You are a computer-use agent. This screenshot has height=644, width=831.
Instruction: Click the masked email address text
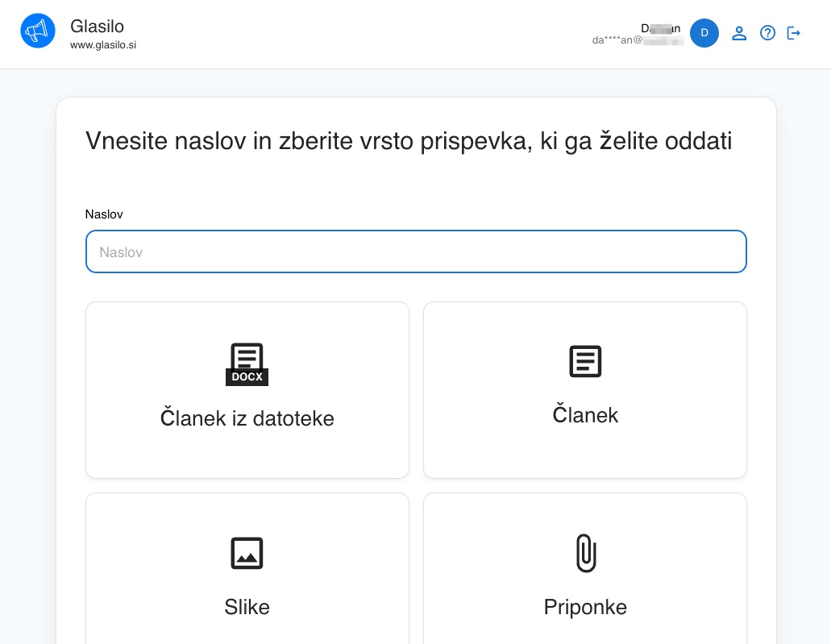click(x=638, y=40)
